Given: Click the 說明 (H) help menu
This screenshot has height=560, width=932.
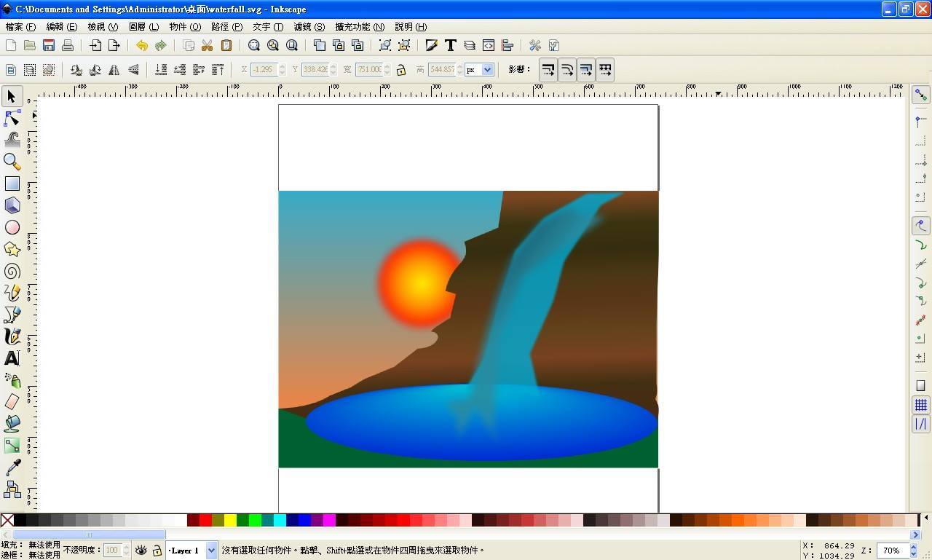Looking at the screenshot, I should (411, 27).
